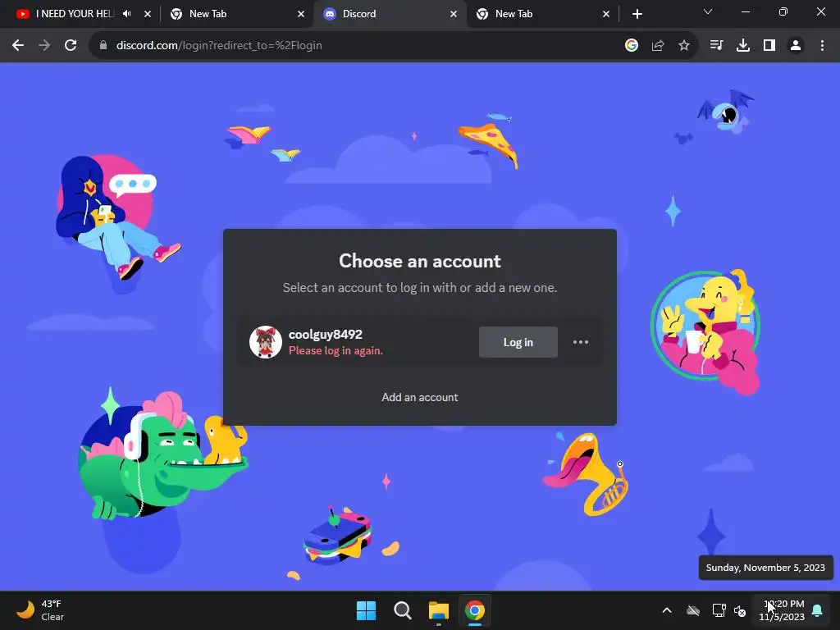Screen dimensions: 840x630
Task: View site info via the lock icon
Action: (103, 46)
